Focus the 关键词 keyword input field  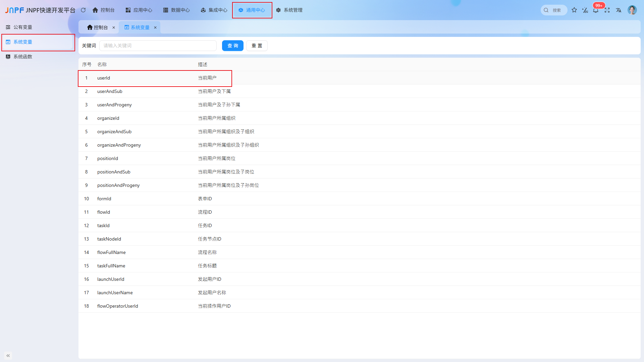[158, 46]
